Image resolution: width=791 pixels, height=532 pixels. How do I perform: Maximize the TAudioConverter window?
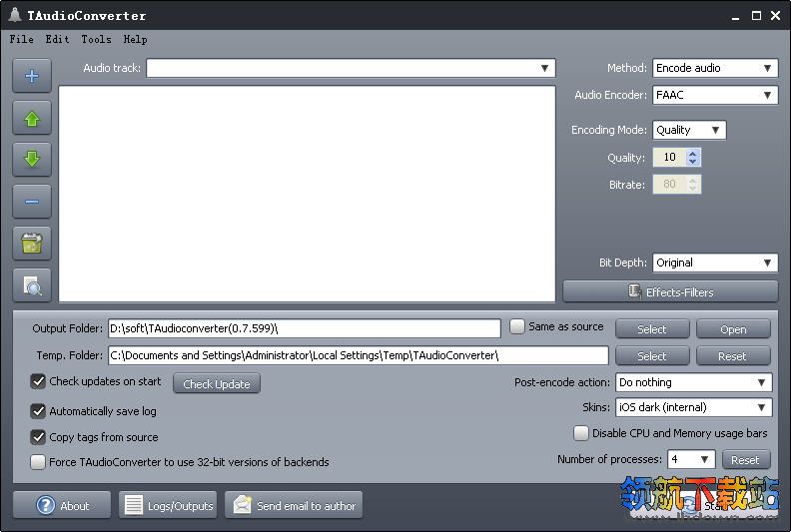point(756,16)
